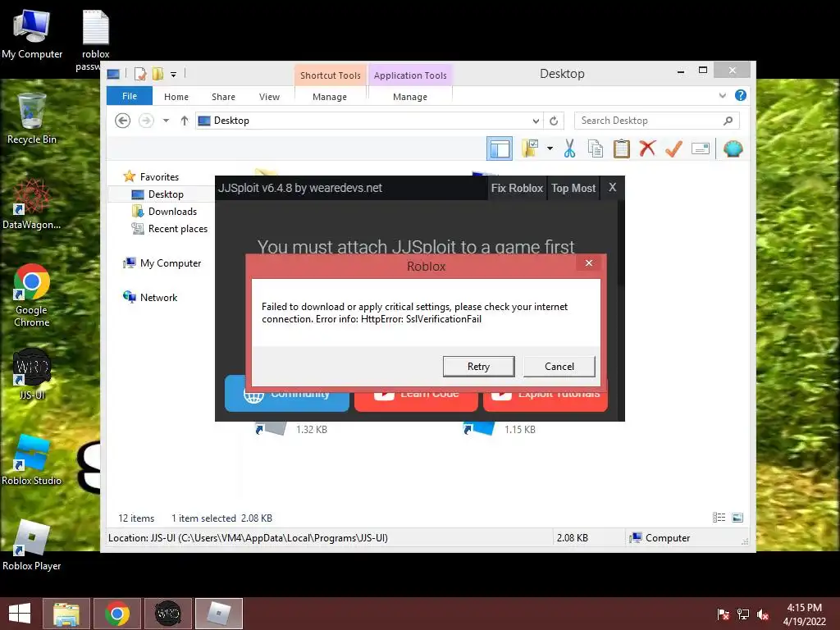Click the Up one level arrow
Image resolution: width=840 pixels, height=630 pixels.
pyautogui.click(x=185, y=121)
